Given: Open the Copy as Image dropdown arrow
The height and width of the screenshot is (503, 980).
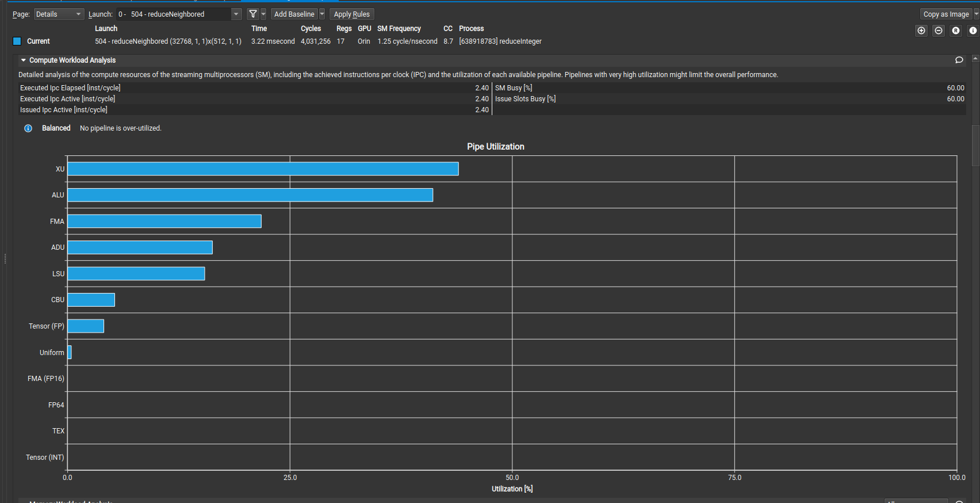Looking at the screenshot, I should (x=976, y=14).
